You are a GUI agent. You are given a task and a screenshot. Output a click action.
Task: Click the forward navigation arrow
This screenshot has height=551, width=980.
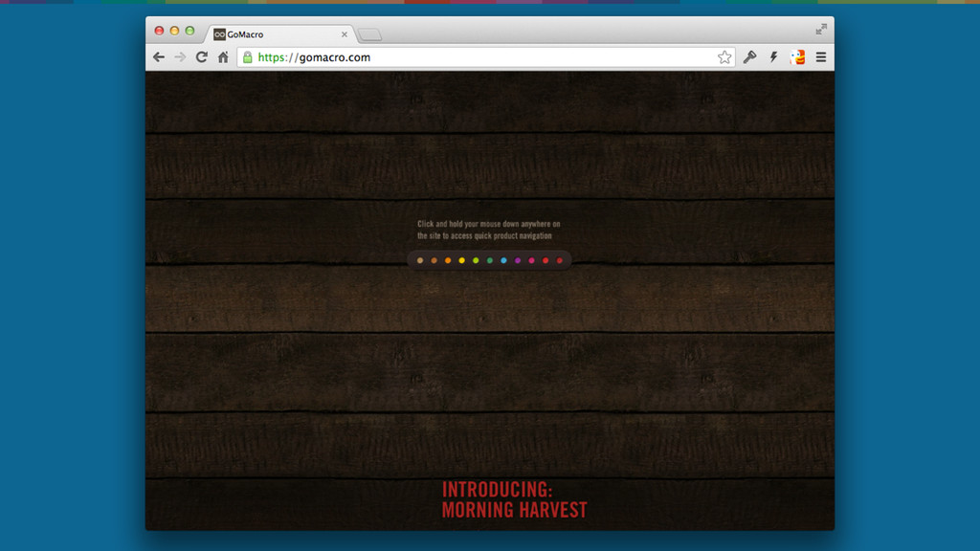[180, 56]
